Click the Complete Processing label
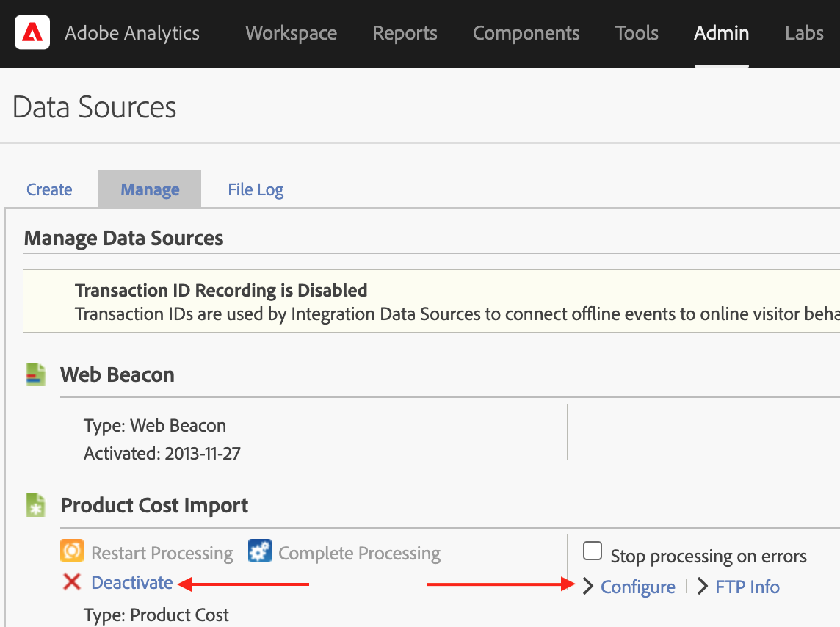840x627 pixels. pos(360,553)
